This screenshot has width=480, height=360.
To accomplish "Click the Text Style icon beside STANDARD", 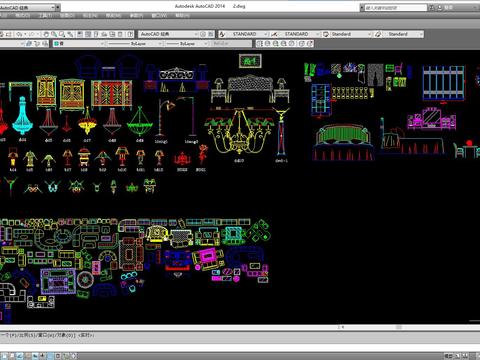I will pos(222,34).
